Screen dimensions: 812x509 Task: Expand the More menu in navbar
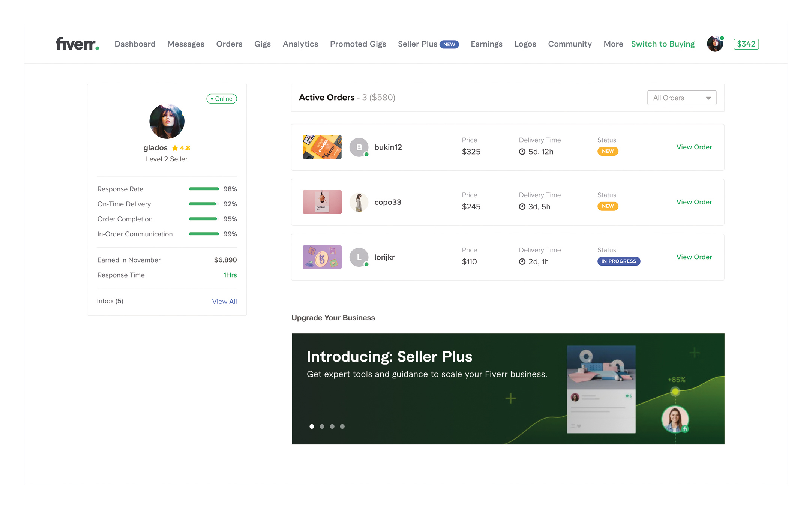tap(613, 44)
